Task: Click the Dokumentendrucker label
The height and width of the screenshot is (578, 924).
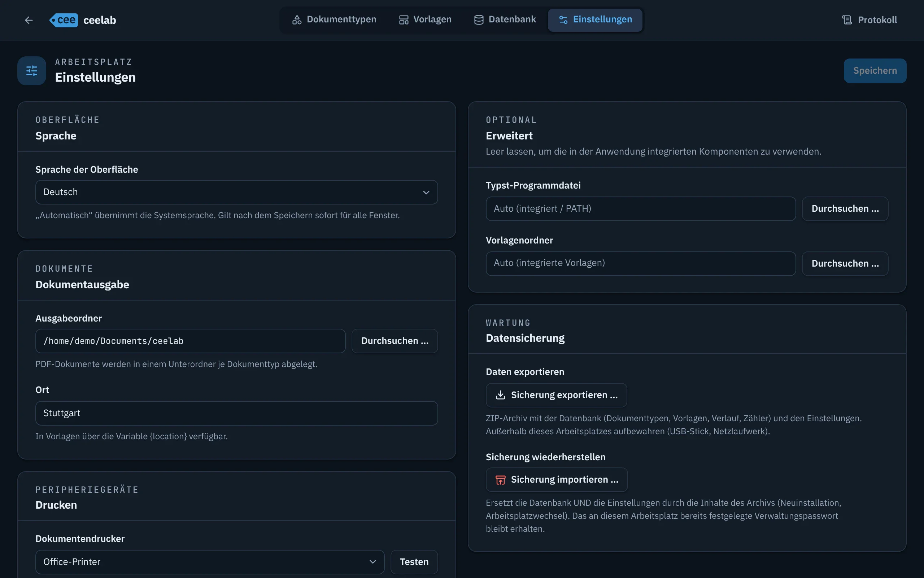Action: point(80,539)
